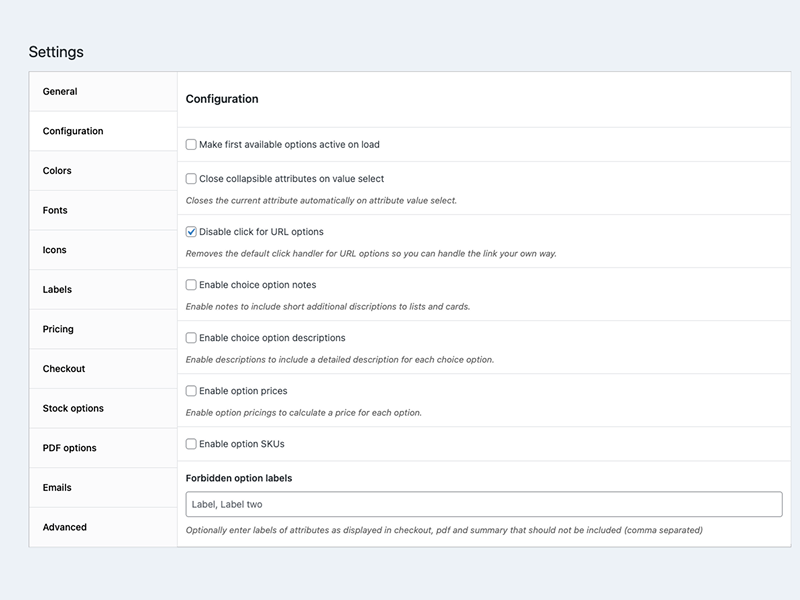
Task: Go to the Icons settings tab
Action: click(55, 250)
